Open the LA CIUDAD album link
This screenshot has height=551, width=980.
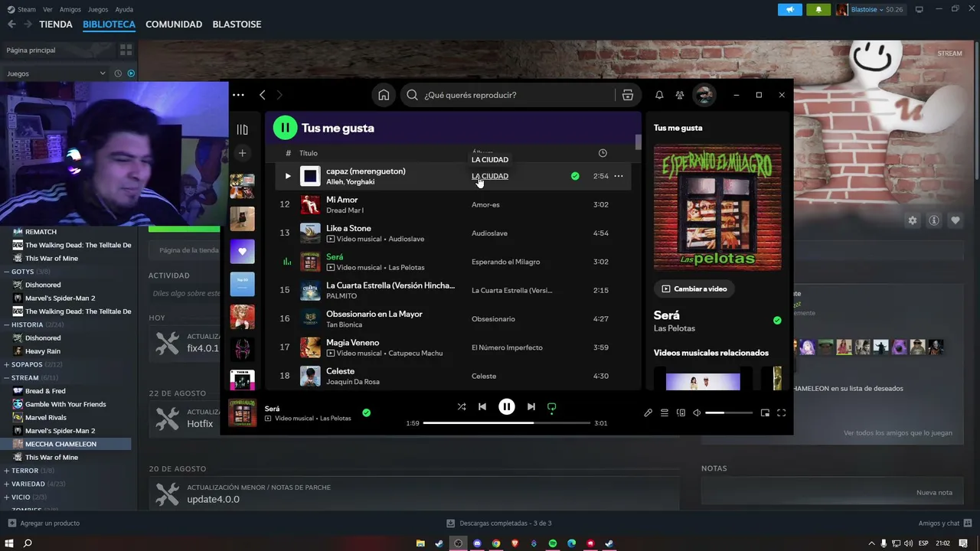[490, 176]
